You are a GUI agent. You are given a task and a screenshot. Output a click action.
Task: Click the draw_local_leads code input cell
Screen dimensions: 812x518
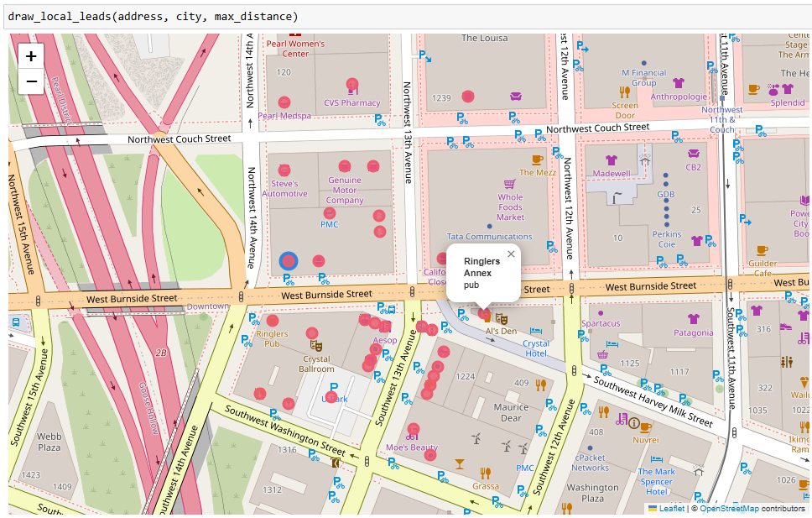pyautogui.click(x=406, y=17)
